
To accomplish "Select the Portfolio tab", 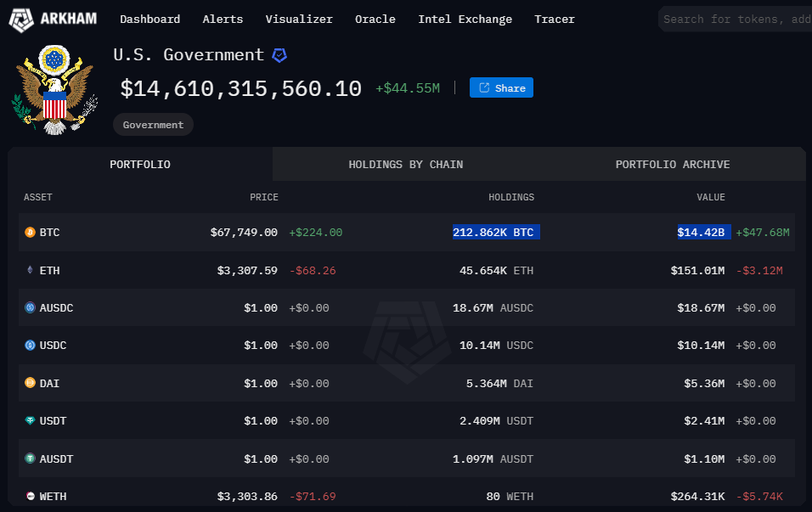I will 140,164.
